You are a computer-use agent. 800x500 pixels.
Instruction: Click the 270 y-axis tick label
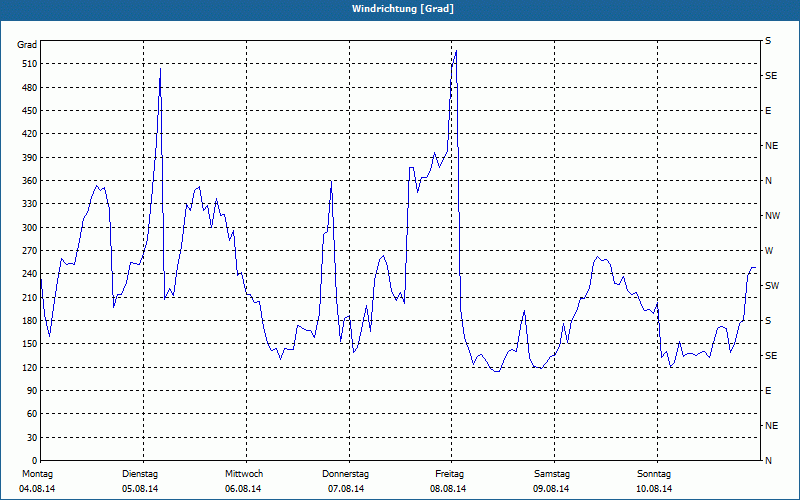coord(30,251)
